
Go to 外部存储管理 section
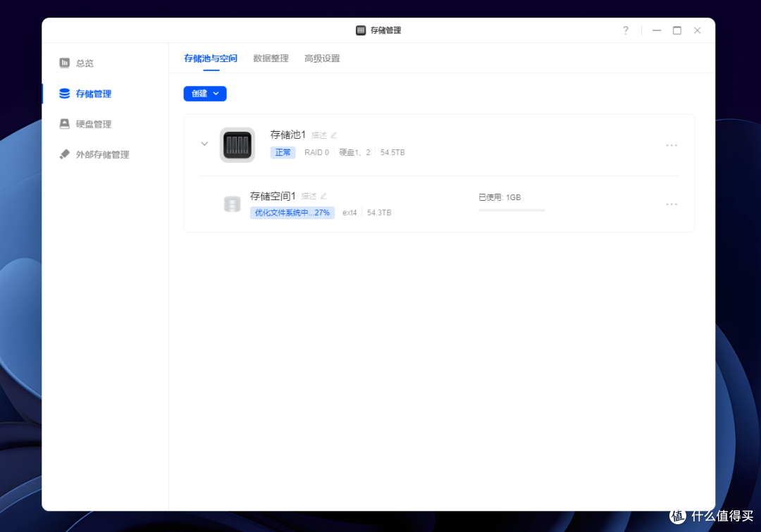(x=102, y=154)
